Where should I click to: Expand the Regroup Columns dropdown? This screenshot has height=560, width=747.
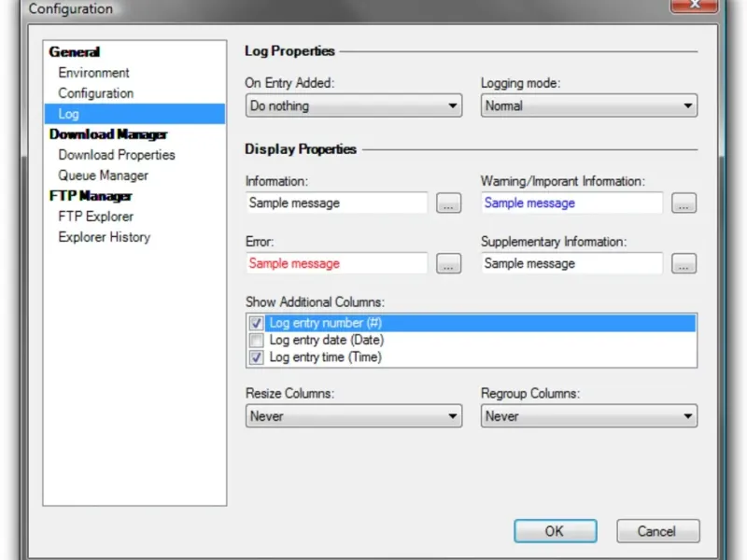tap(589, 416)
